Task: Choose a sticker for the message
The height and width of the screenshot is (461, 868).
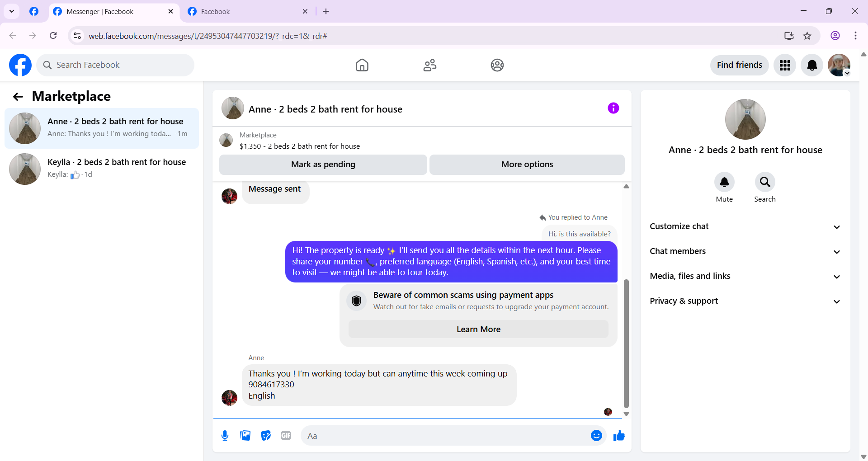Action: click(266, 436)
